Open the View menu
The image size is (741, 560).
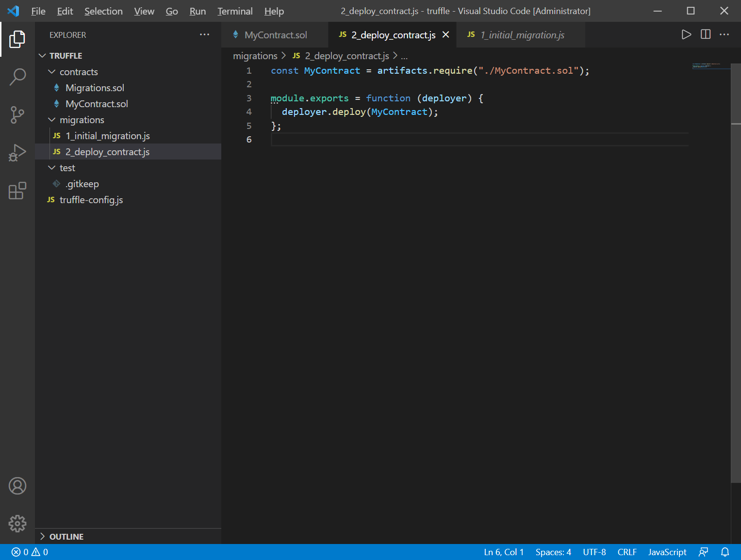144,11
